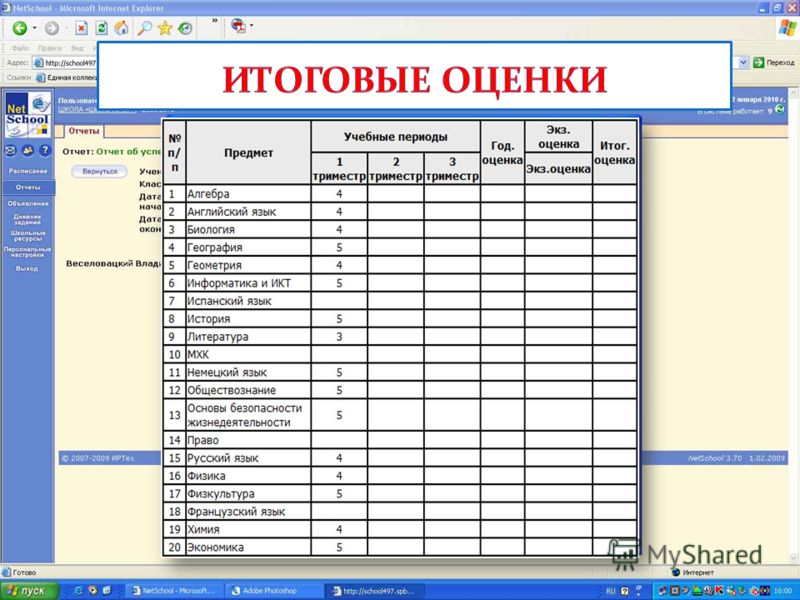The image size is (800, 600).
Task: Click the RU language indicator in the taskbar
Action: coord(610,591)
